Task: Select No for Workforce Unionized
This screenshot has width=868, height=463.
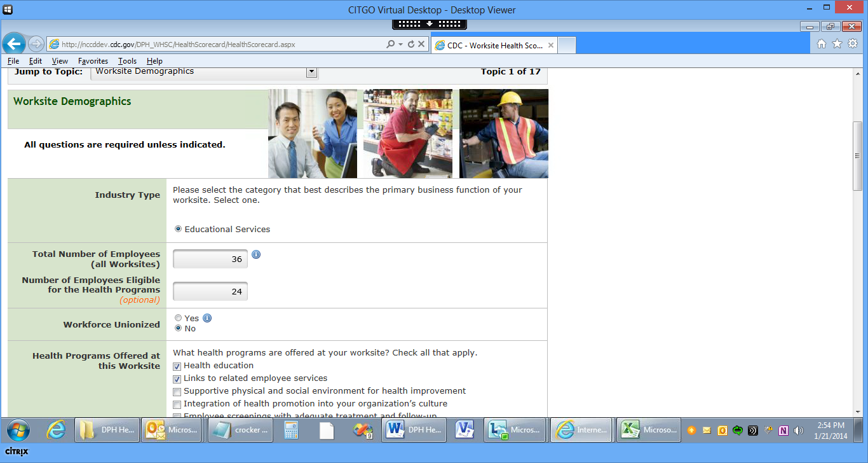Action: [178, 328]
